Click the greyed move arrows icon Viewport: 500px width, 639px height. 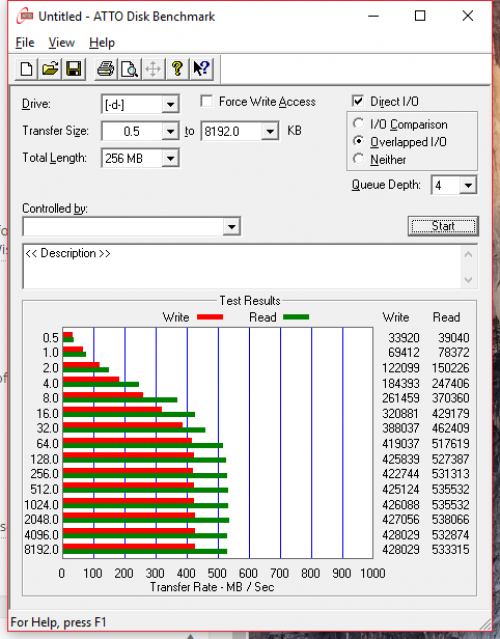point(153,69)
